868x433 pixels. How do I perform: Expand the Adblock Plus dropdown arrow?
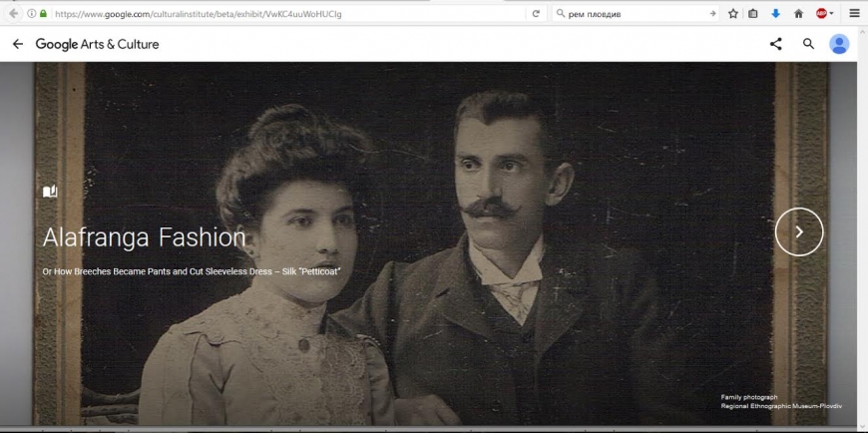click(832, 13)
